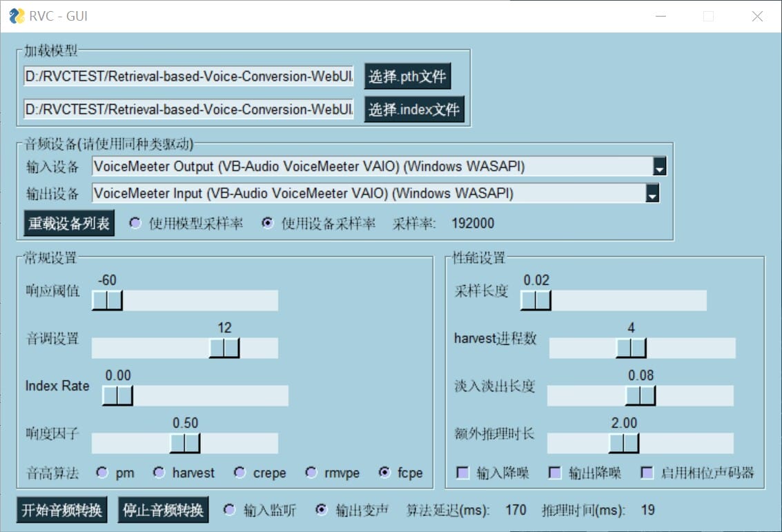Select the 使用模型采样率 option
The image size is (782, 532).
coord(135,222)
